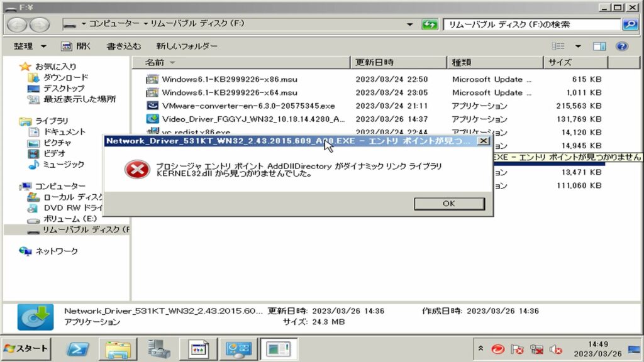Open the 名前 column filter arrow

click(x=172, y=62)
